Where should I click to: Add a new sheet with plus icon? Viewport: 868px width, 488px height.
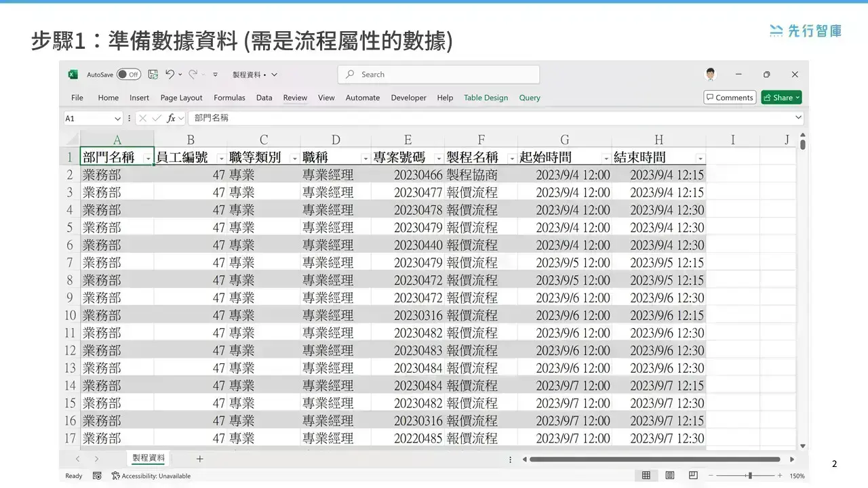pyautogui.click(x=199, y=459)
